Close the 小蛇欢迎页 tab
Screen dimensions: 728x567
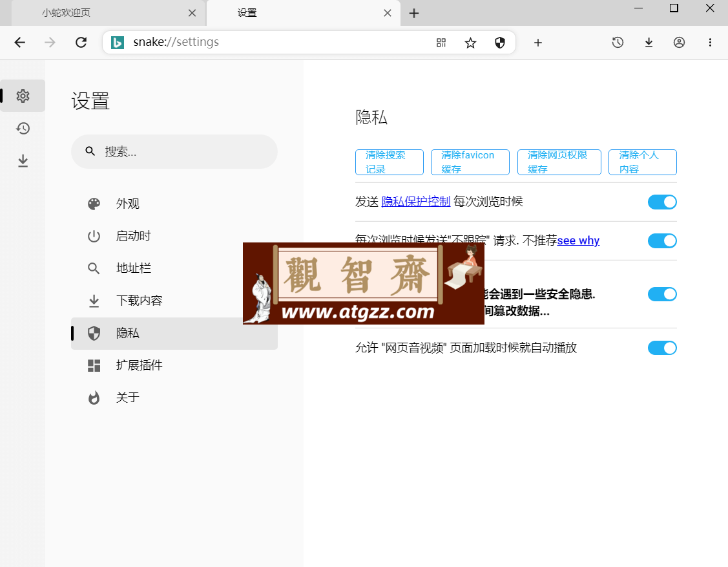pyautogui.click(x=192, y=13)
